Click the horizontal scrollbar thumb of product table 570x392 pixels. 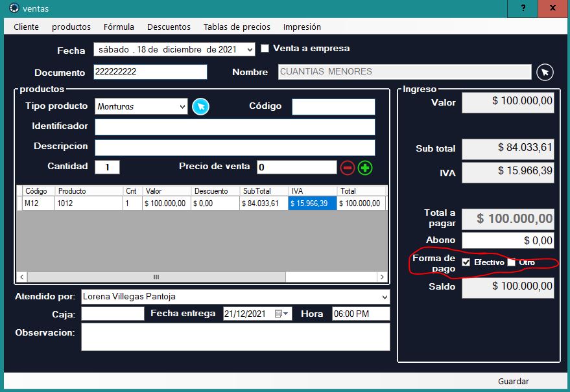point(156,277)
